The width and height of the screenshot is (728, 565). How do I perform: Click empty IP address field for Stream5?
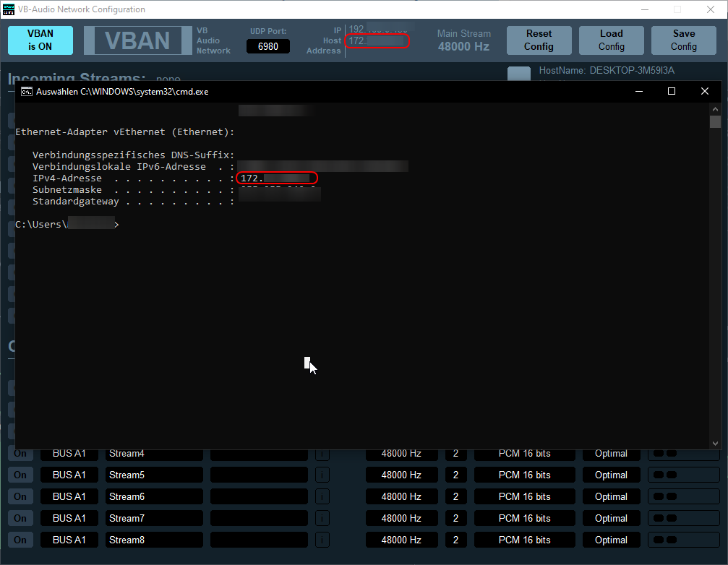(259, 475)
